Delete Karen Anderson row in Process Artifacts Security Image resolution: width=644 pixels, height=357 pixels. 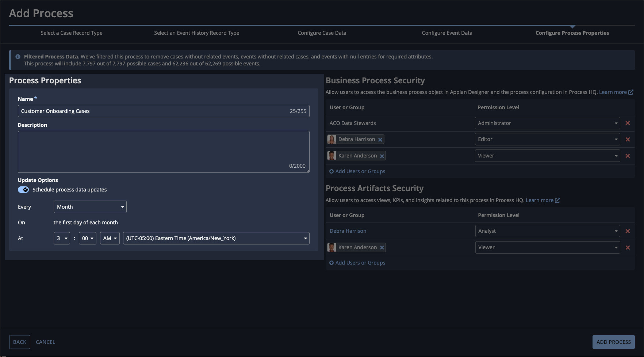click(628, 247)
